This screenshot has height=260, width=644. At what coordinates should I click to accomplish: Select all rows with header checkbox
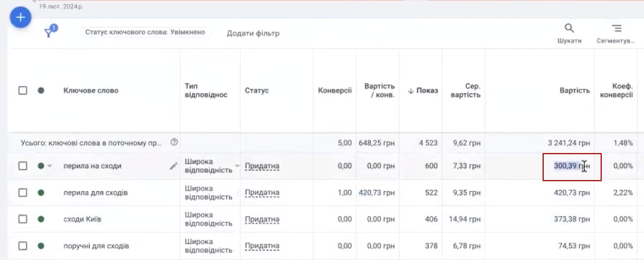[x=23, y=91]
